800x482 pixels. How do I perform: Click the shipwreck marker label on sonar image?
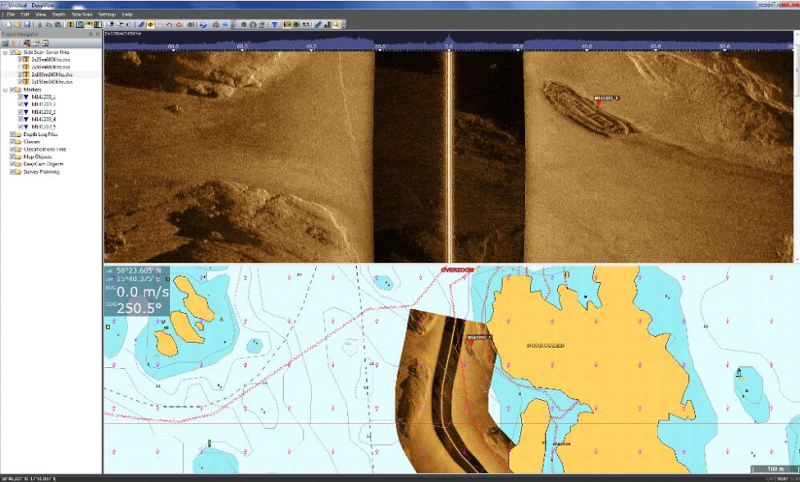(x=607, y=98)
